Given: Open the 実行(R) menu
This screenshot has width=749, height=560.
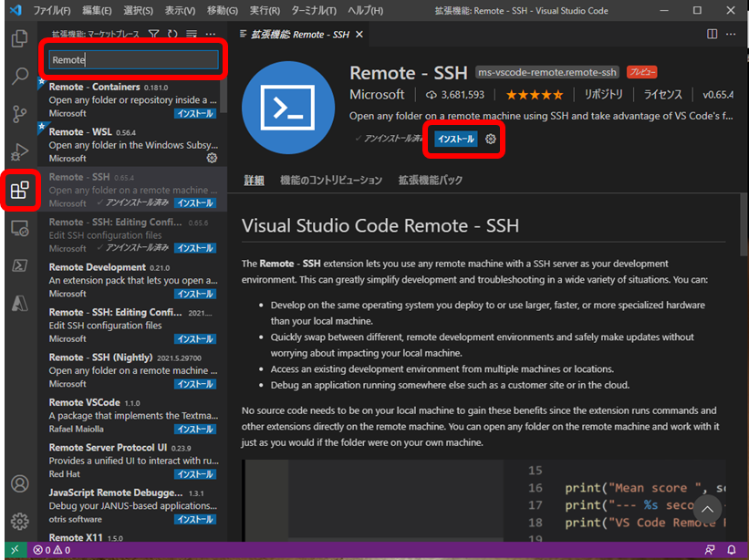Looking at the screenshot, I should pyautogui.click(x=265, y=11).
